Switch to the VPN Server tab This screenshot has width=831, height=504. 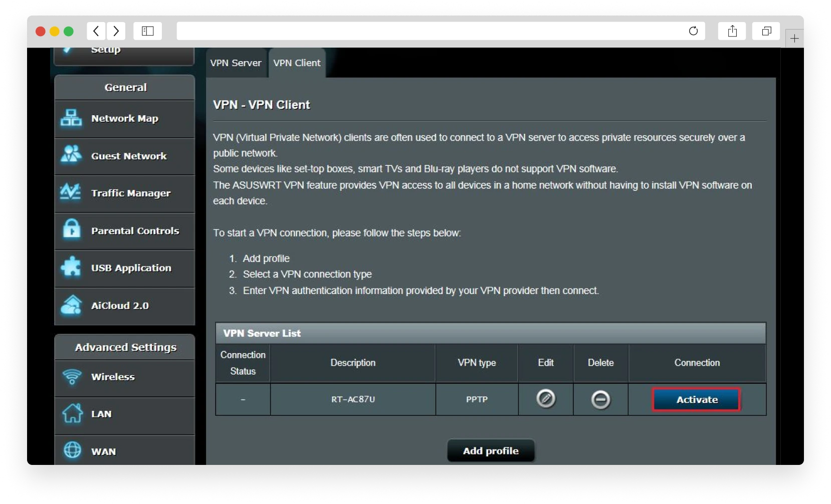236,63
